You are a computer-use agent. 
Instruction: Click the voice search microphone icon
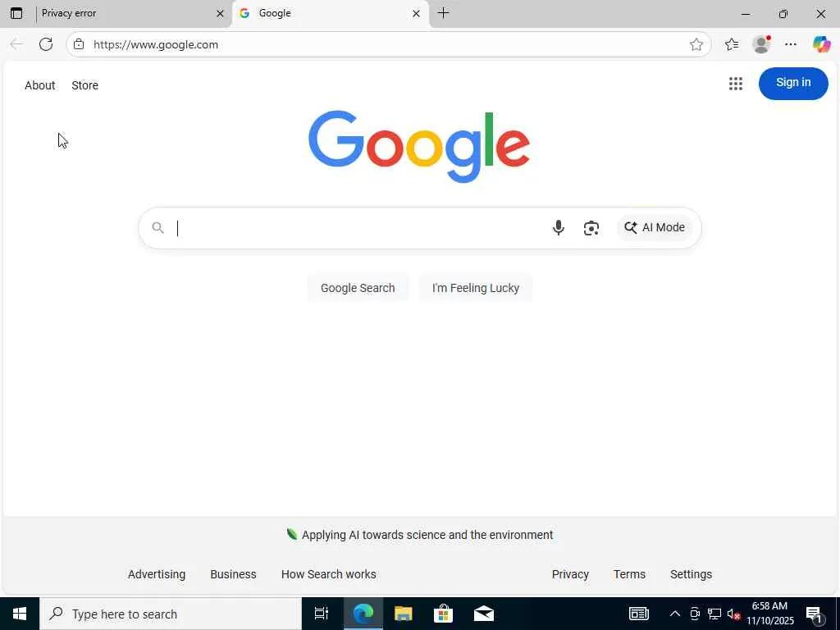click(x=558, y=228)
